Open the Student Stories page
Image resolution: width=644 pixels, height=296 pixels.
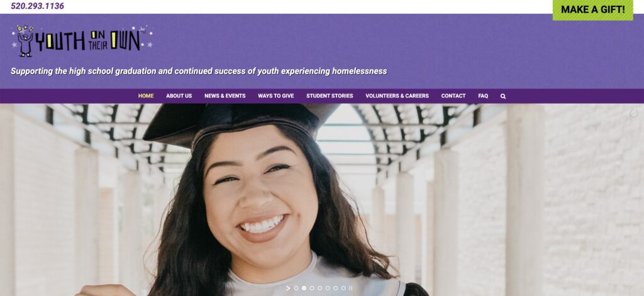[330, 96]
